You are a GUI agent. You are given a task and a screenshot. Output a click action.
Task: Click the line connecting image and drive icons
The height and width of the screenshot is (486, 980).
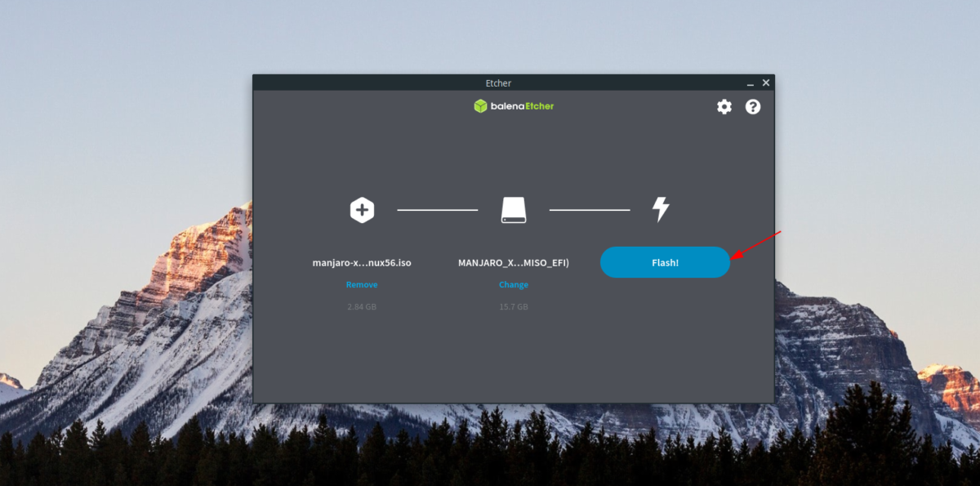click(x=437, y=209)
